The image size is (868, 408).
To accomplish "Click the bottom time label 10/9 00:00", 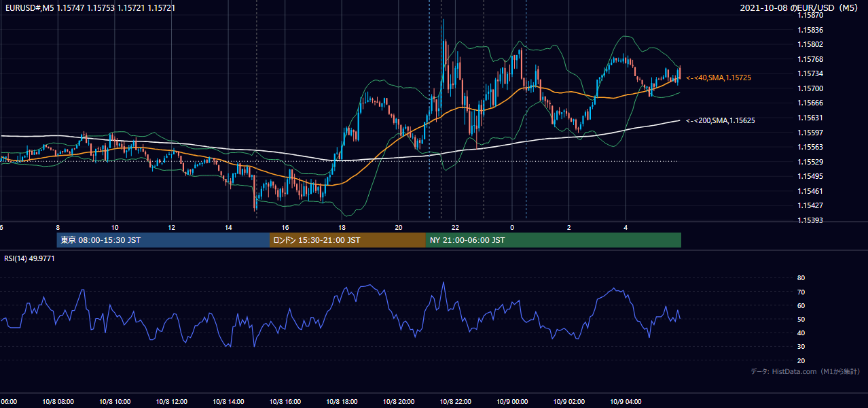I will coord(512,402).
